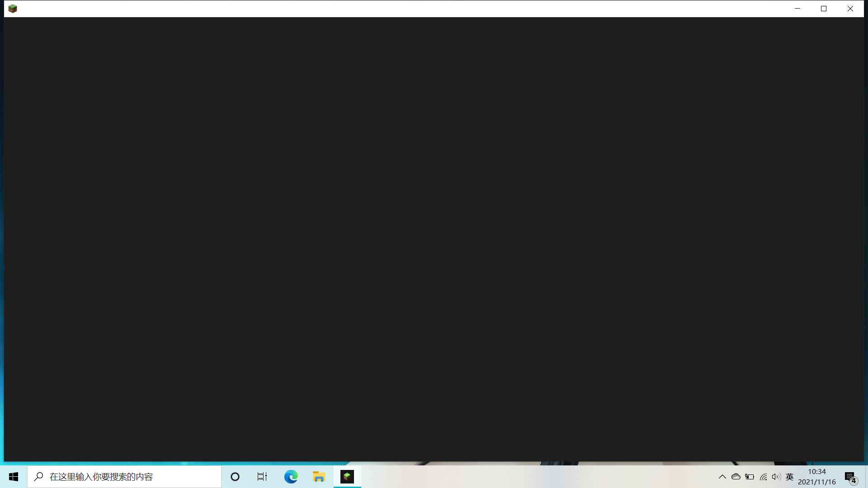868x488 pixels.
Task: Minimize the launcher window
Action: click(x=797, y=9)
